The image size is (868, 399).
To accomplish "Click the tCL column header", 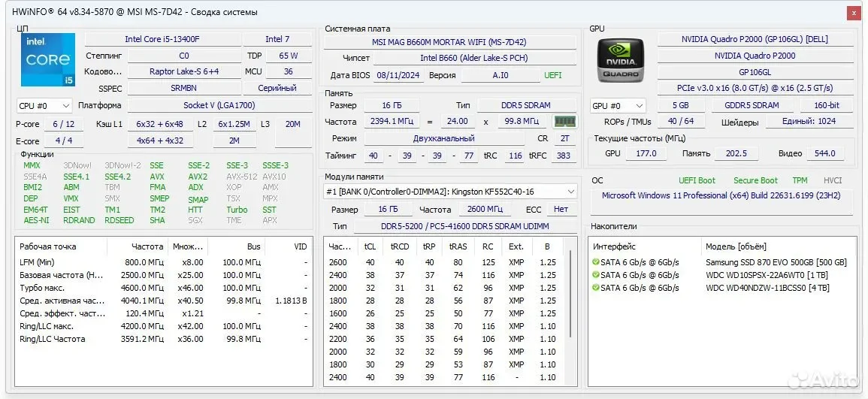I will click(x=370, y=246).
